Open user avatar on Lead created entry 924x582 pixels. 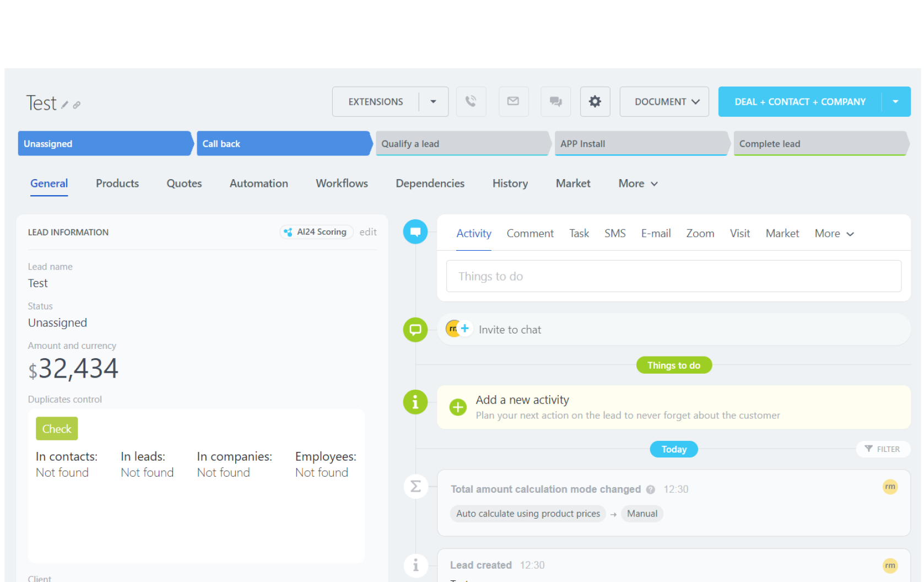click(890, 565)
